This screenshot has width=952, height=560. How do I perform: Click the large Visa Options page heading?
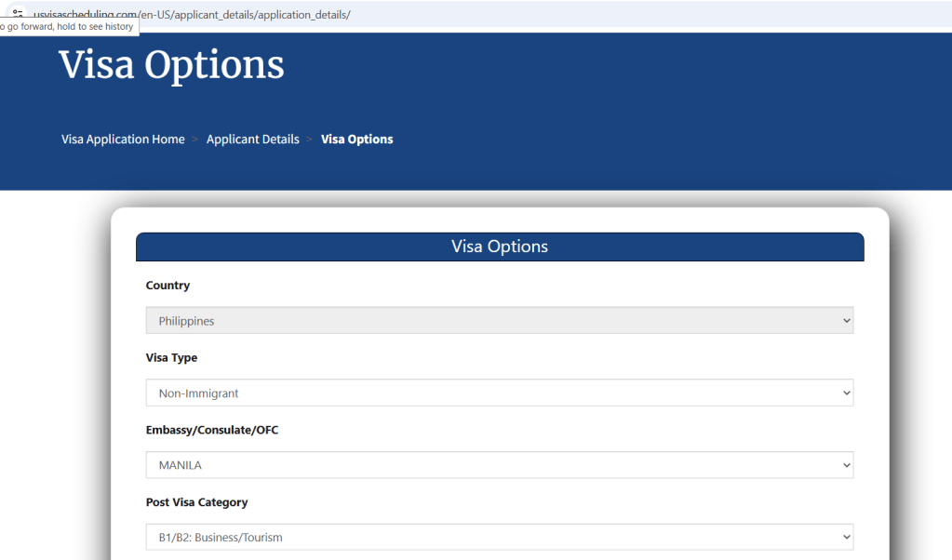171,65
